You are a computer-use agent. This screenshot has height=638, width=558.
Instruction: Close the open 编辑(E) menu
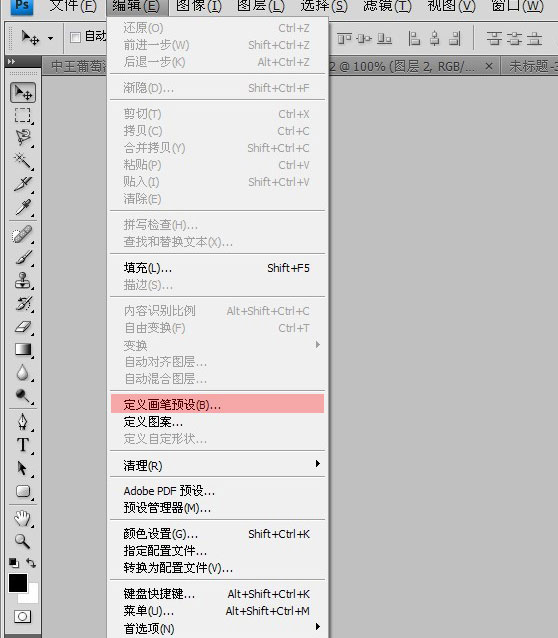click(x=136, y=6)
